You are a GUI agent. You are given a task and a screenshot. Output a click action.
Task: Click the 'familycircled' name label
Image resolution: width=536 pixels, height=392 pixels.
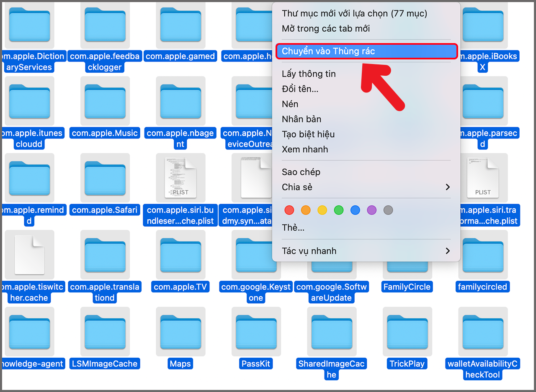click(x=483, y=287)
